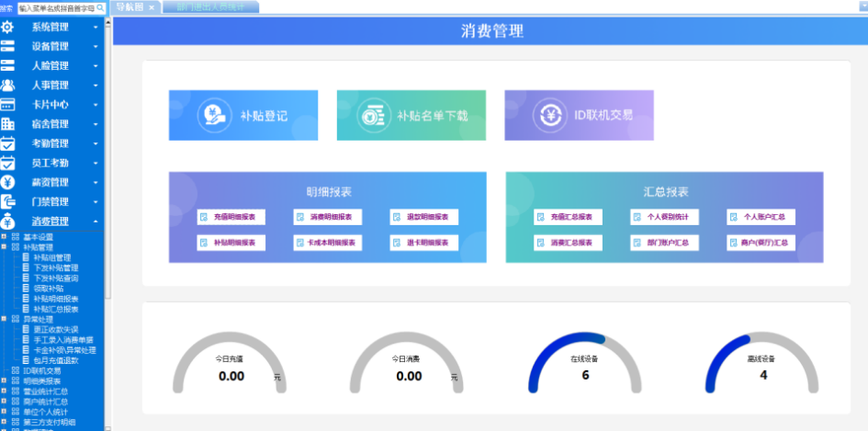Switch to the 导航图 tab
868x431 pixels.
[131, 7]
